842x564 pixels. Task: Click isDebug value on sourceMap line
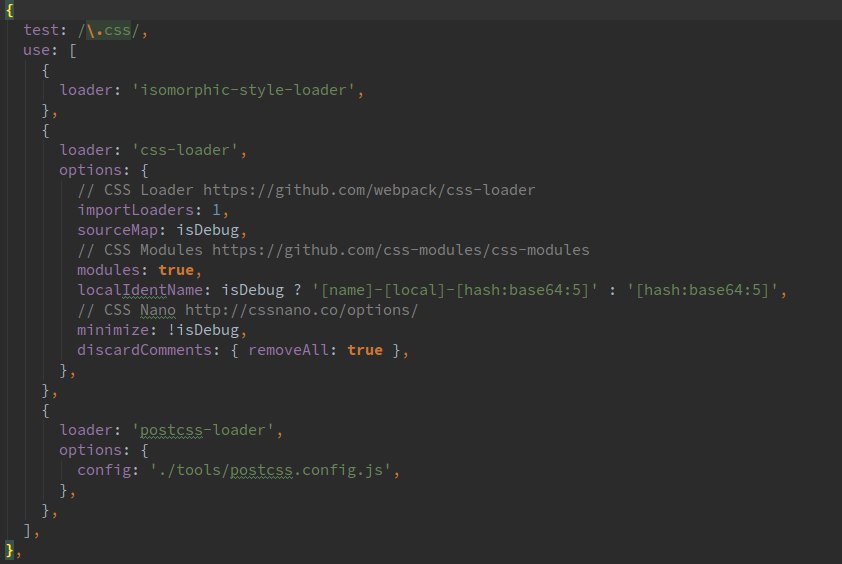207,230
